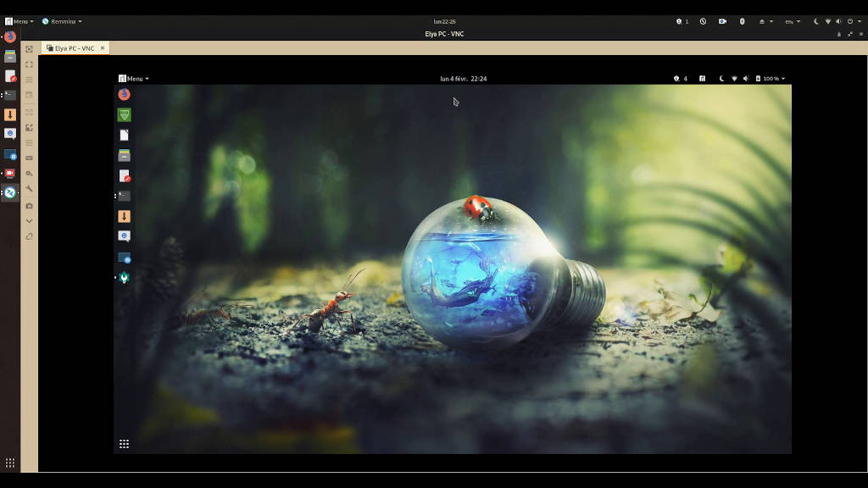Expand the Remmina app menu in top bar
This screenshot has height=488, width=868.
pos(62,21)
